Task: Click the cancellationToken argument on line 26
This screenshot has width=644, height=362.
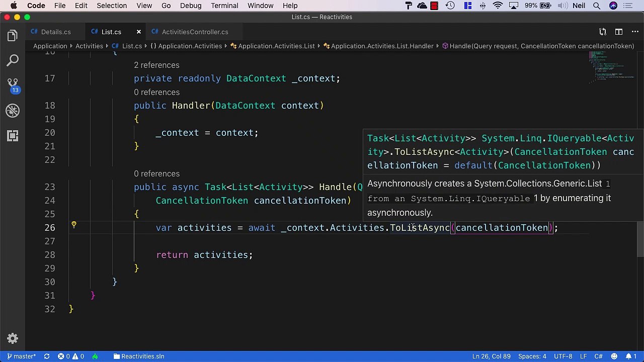Action: pyautogui.click(x=502, y=228)
